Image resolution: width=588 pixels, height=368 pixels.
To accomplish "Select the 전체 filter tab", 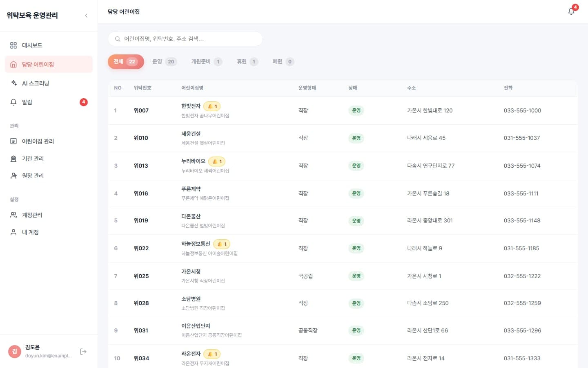I will 126,62.
